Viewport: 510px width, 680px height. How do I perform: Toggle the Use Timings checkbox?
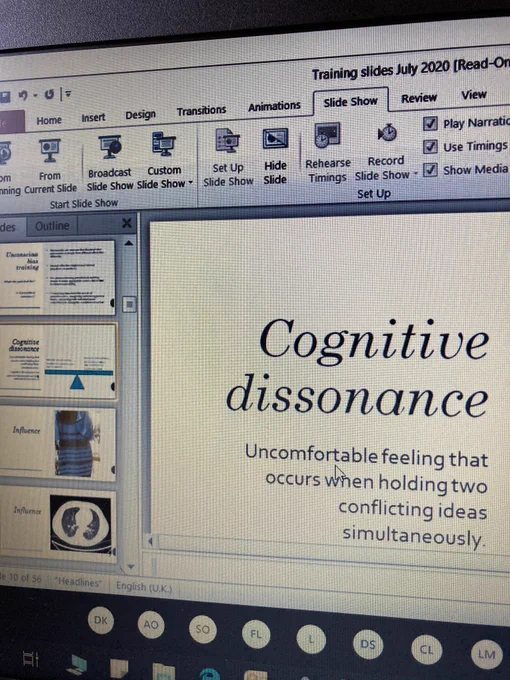(430, 147)
